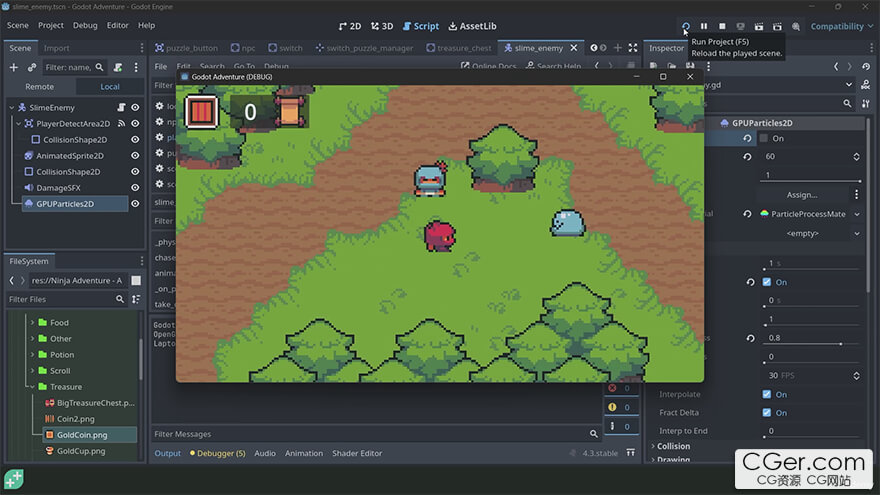Hide the DamageSFX node

tap(135, 187)
